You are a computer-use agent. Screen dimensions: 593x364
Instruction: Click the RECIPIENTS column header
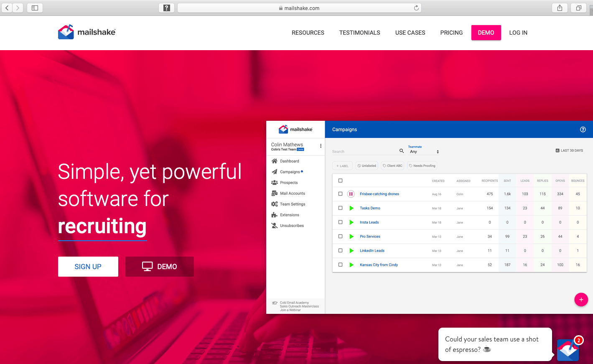pyautogui.click(x=489, y=181)
